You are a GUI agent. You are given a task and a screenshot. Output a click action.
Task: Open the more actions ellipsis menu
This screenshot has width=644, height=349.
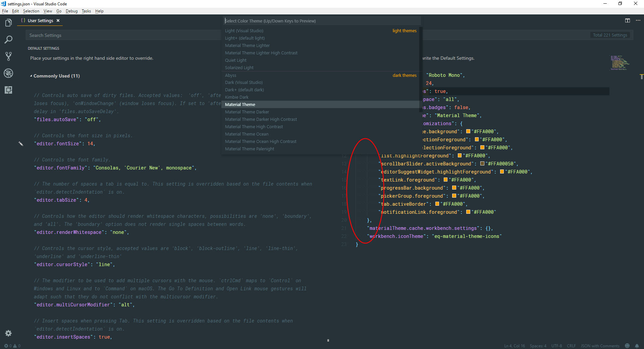[638, 20]
